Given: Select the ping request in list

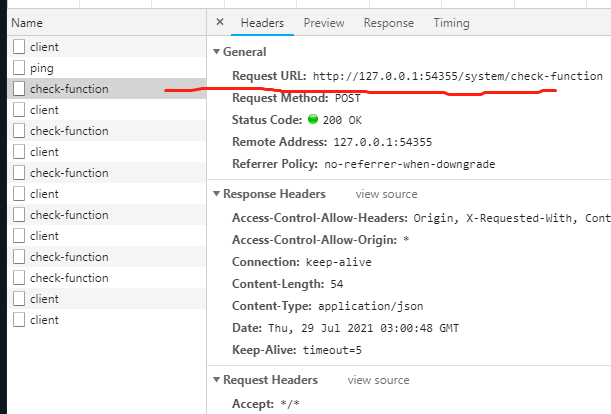Looking at the screenshot, I should click(42, 68).
